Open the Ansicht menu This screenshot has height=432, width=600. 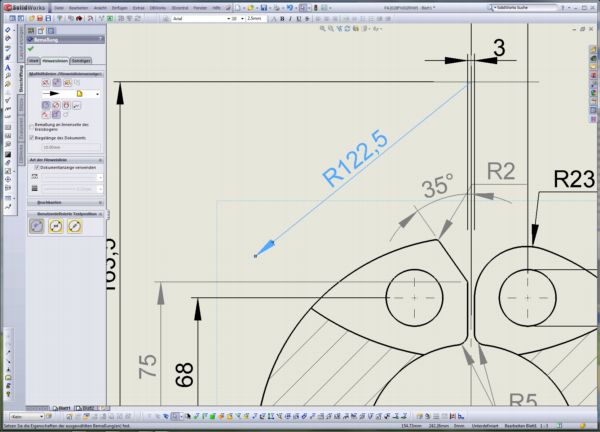[x=100, y=8]
